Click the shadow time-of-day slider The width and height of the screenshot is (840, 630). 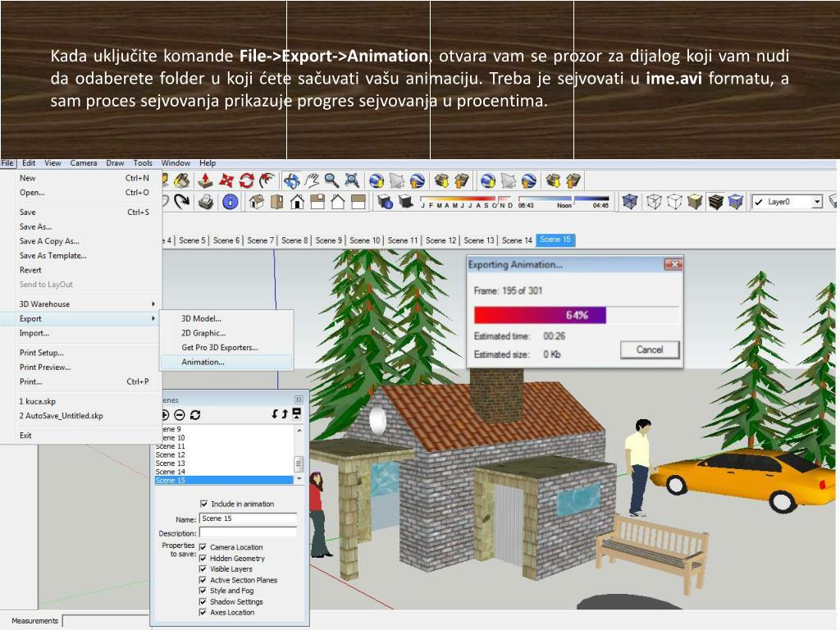pyautogui.click(x=564, y=202)
